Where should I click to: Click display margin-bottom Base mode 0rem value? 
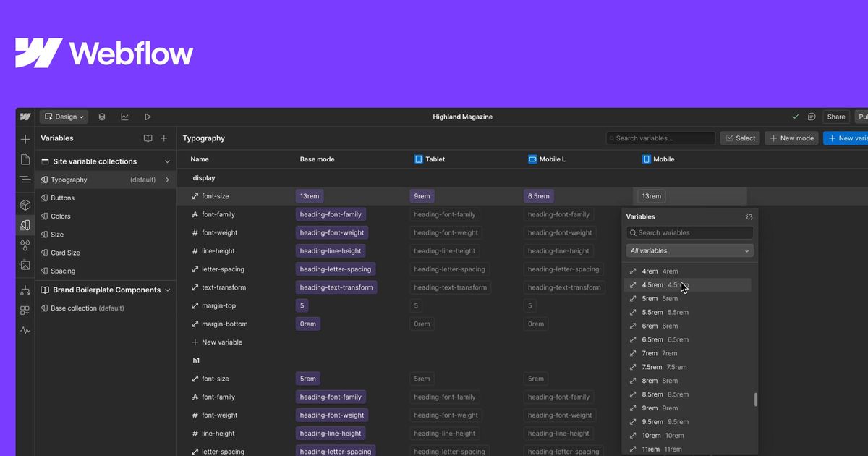tap(308, 324)
